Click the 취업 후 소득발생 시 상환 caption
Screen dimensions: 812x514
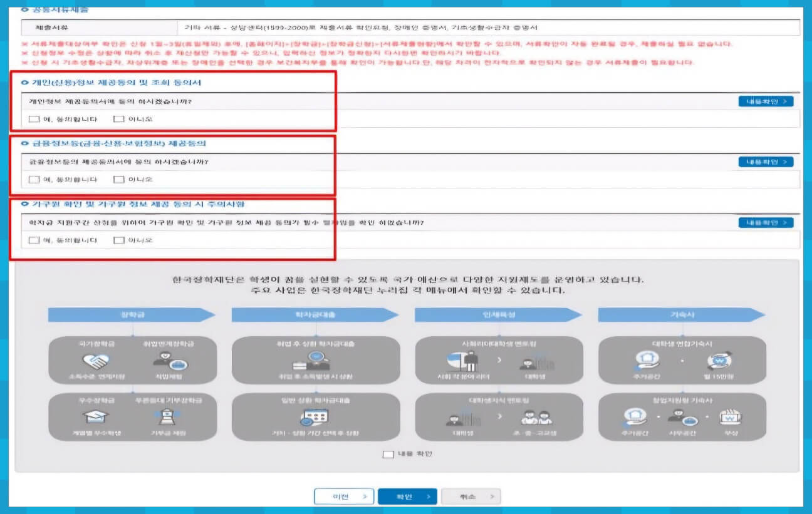316,377
